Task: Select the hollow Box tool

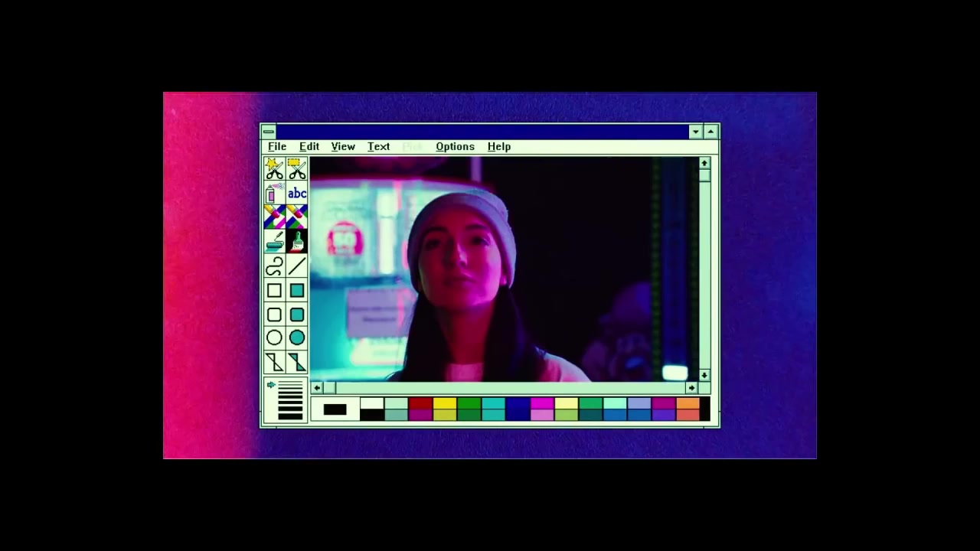Action: (x=274, y=290)
